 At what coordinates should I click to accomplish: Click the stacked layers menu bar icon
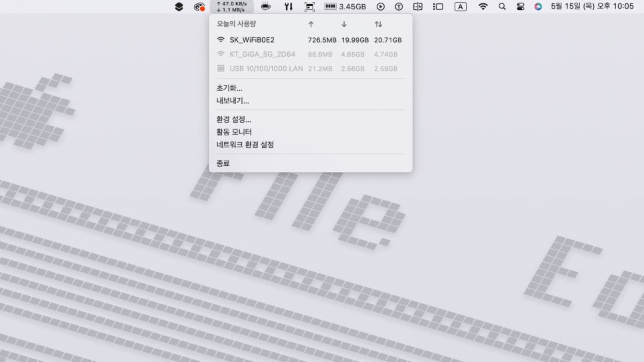(179, 7)
